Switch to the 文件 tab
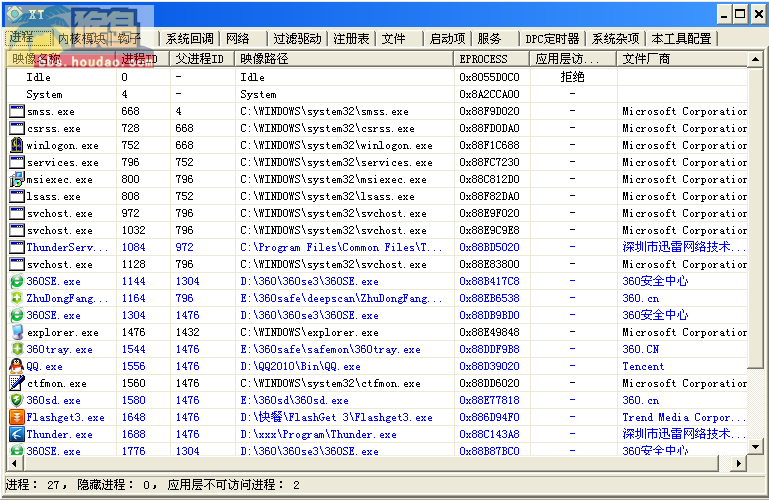The width and height of the screenshot is (769, 500). pos(393,39)
